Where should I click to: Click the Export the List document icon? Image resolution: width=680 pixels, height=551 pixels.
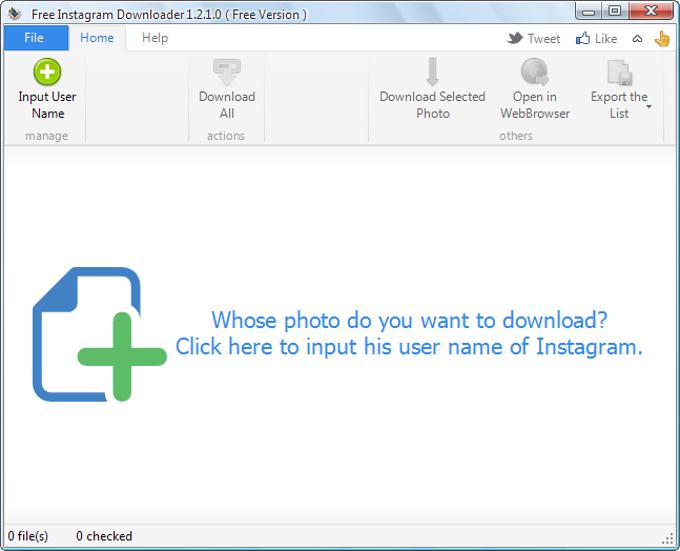(619, 72)
